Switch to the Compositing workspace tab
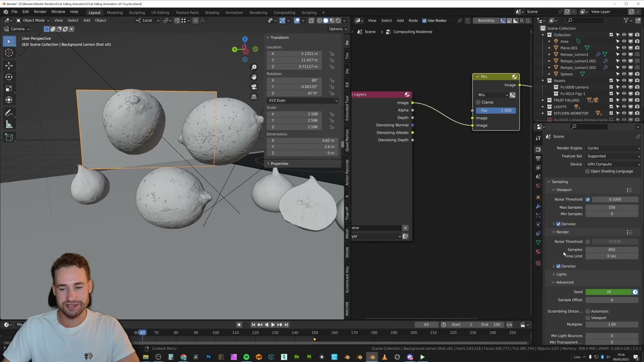 tap(284, 12)
